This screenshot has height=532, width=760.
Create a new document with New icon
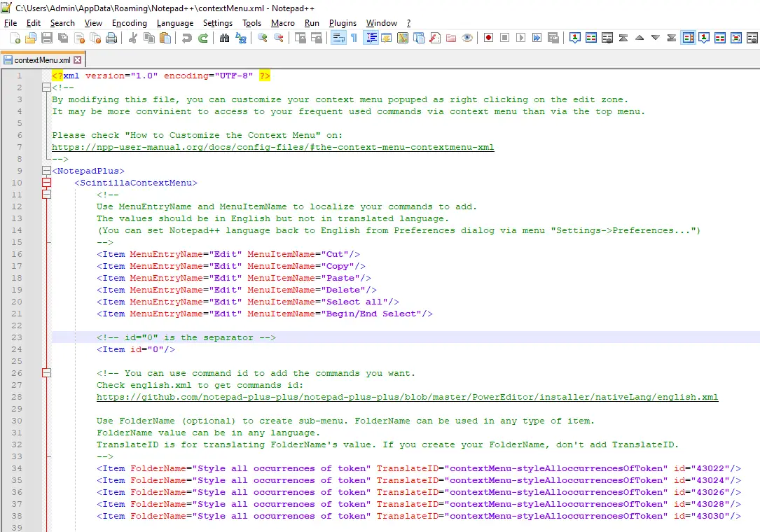point(15,38)
